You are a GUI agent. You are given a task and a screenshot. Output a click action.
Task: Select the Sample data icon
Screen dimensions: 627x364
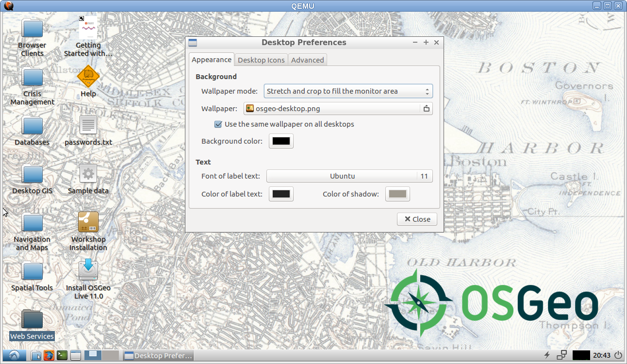click(88, 174)
